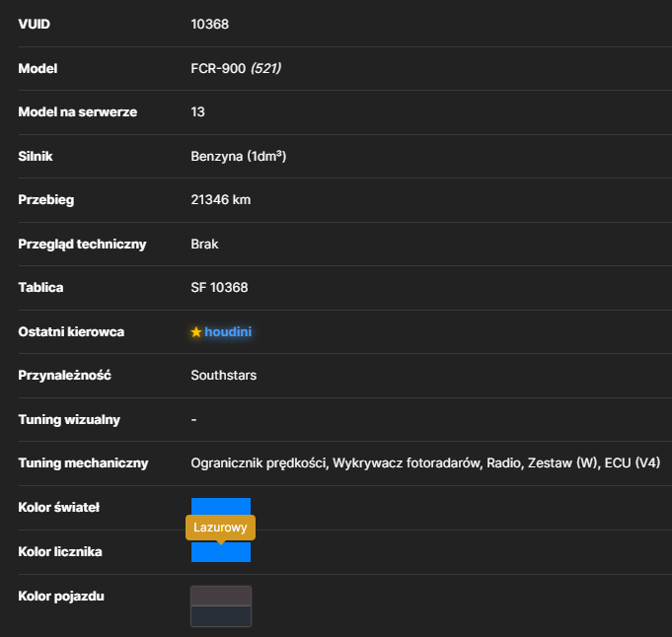Click the Kolor licznika label
Screen dimensions: 672x637
tap(60, 552)
